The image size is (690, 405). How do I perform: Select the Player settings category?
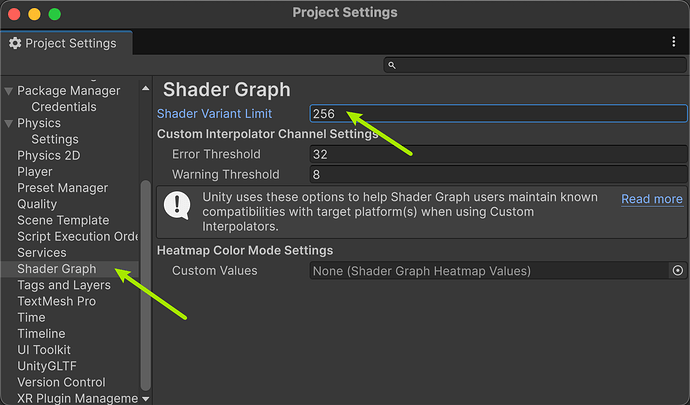tap(35, 172)
